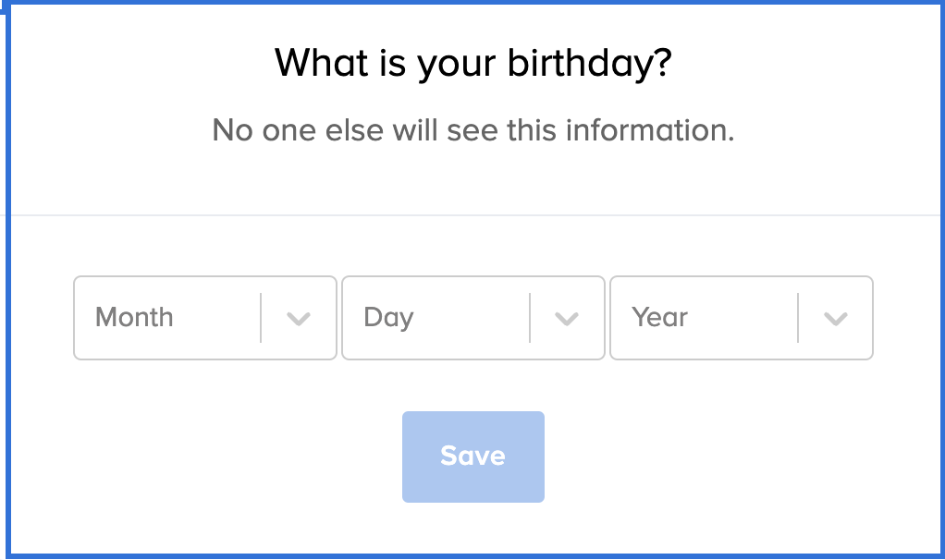Click the horizontal divider below the subtitle

(472, 215)
